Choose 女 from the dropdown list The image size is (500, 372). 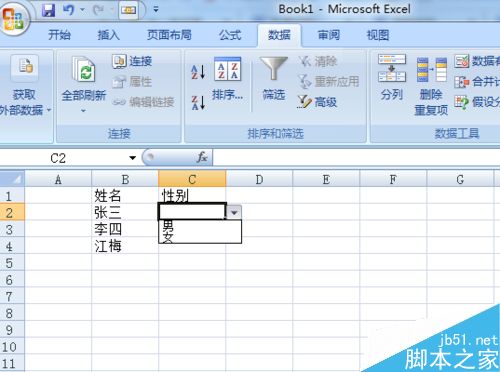200,237
